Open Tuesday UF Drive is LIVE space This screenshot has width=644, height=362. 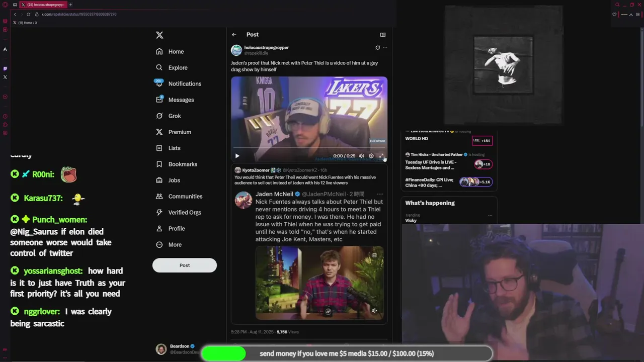pyautogui.click(x=431, y=165)
